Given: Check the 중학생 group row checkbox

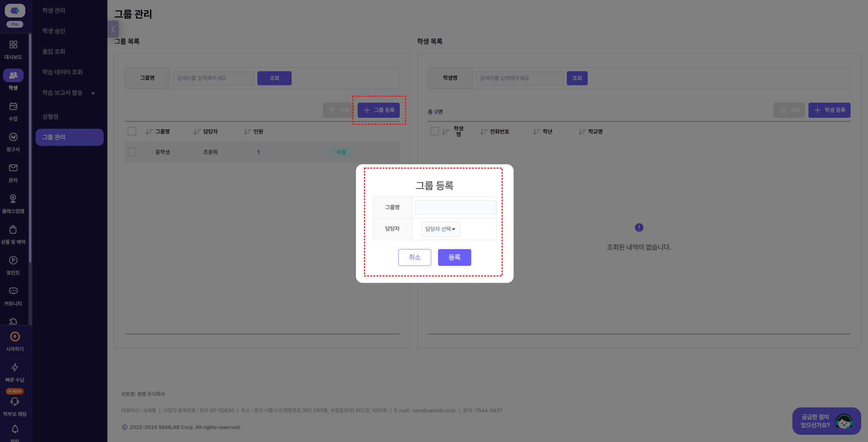Looking at the screenshot, I should (x=132, y=152).
